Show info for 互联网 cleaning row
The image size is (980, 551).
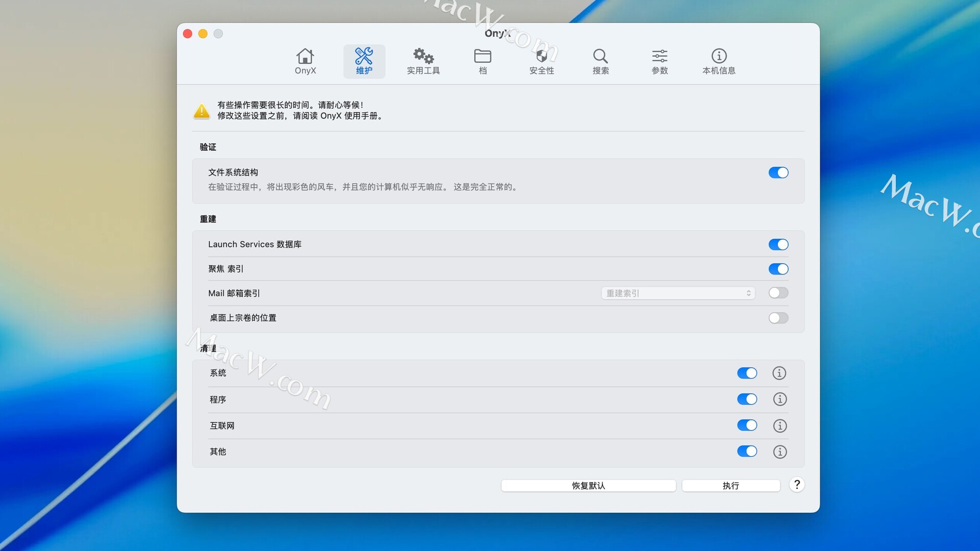point(779,425)
